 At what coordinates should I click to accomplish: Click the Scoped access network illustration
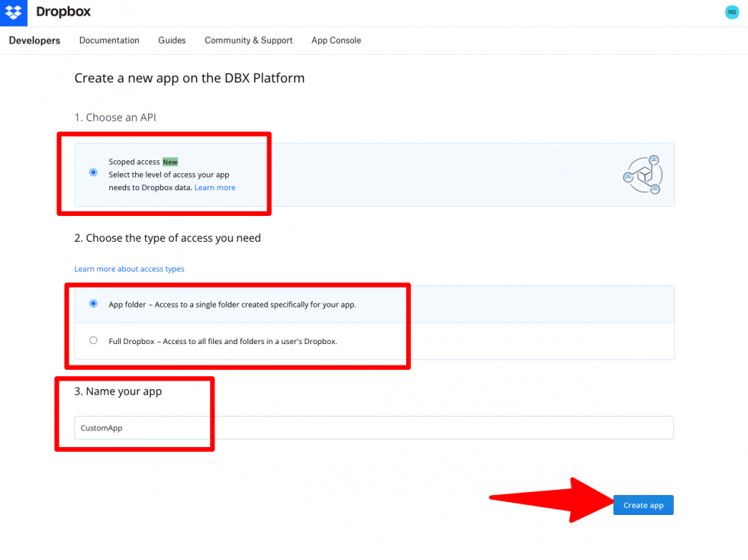click(x=642, y=174)
